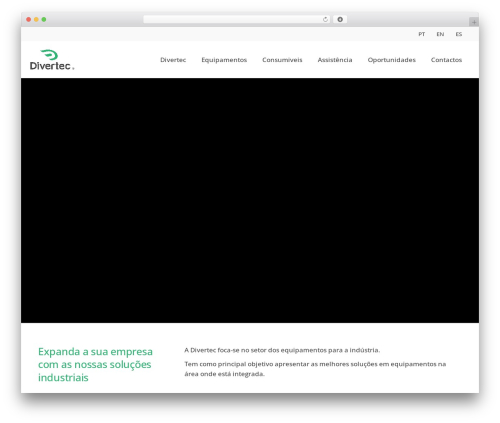Reload the page using the refresh icon
The width and height of the screenshot is (500, 423).
point(325,20)
